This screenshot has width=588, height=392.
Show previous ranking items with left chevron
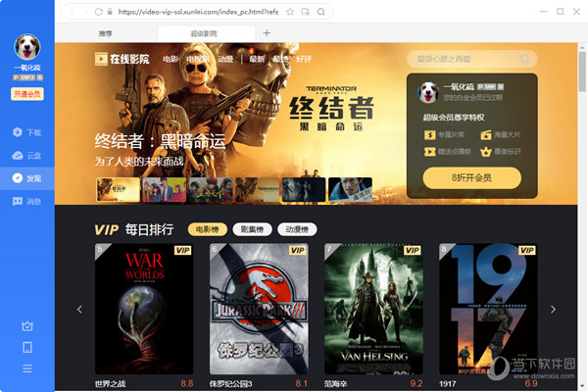click(x=79, y=309)
